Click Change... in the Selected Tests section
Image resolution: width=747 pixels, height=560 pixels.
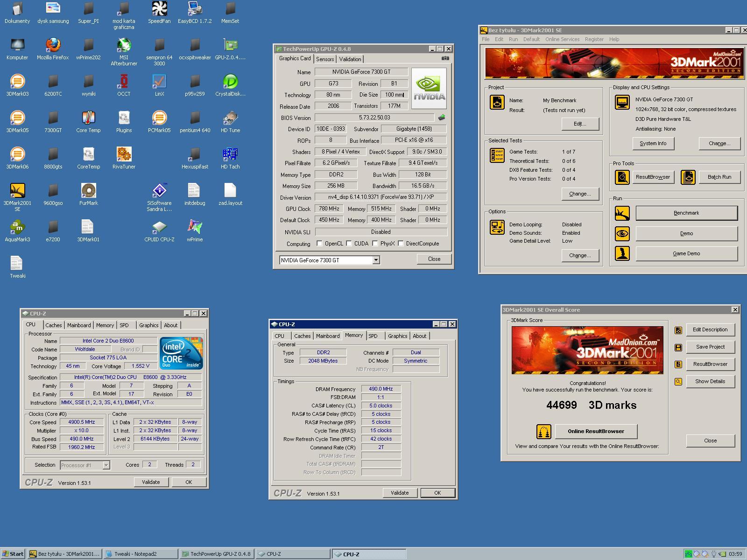pos(580,194)
